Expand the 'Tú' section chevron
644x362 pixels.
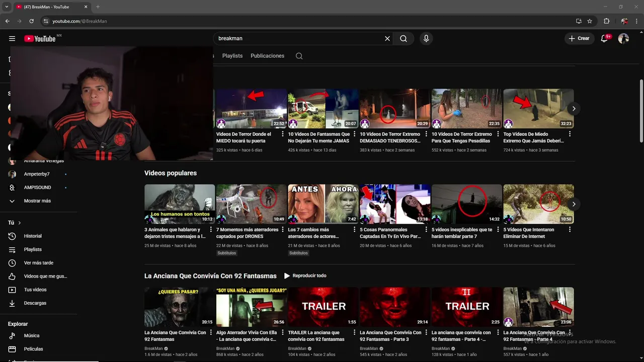20,223
